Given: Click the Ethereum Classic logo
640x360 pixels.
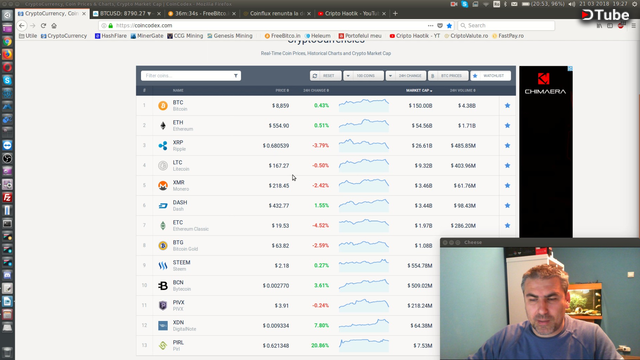Looking at the screenshot, I should (163, 226).
